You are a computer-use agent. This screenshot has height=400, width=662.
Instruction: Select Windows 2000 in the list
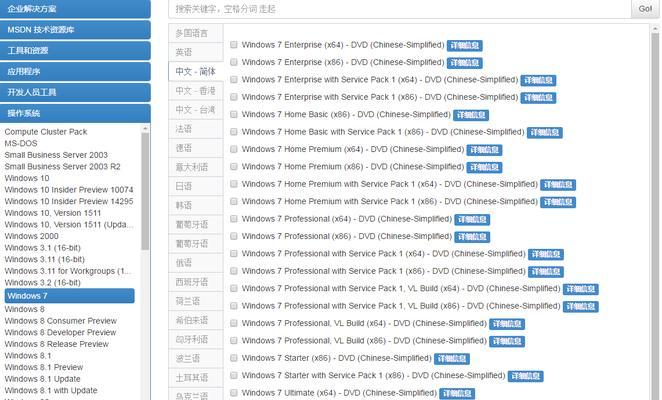click(x=31, y=236)
